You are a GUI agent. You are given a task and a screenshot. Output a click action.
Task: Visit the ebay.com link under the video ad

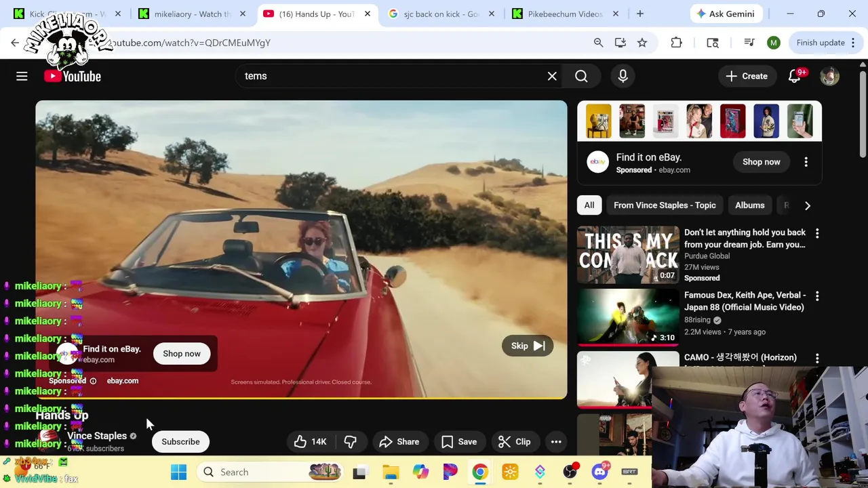[122, 381]
